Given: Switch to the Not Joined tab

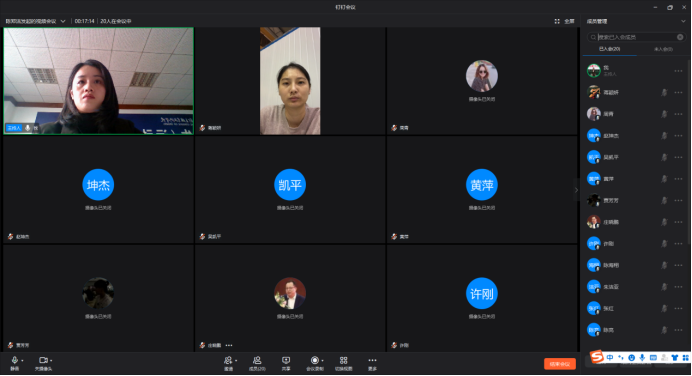Looking at the screenshot, I should (x=663, y=49).
